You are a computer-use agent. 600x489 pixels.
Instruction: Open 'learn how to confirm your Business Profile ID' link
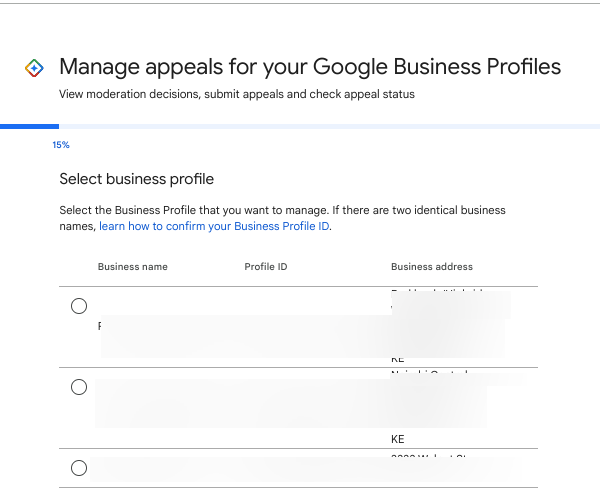point(214,227)
